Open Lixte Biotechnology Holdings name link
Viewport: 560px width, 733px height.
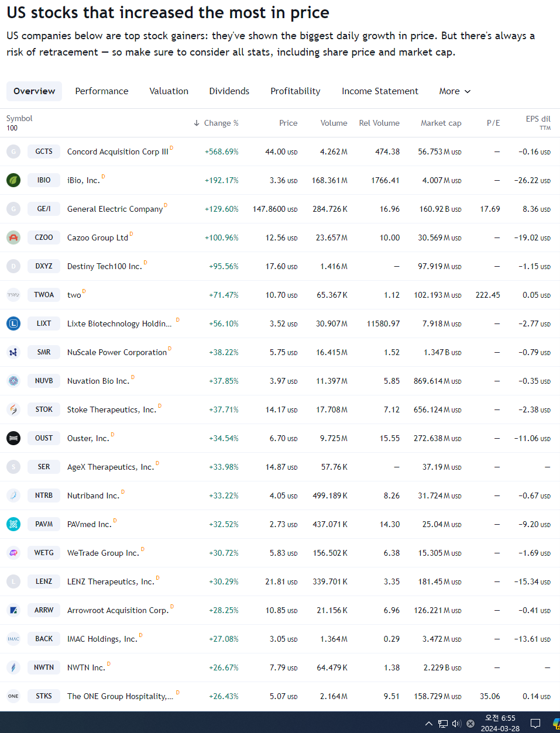coord(119,324)
